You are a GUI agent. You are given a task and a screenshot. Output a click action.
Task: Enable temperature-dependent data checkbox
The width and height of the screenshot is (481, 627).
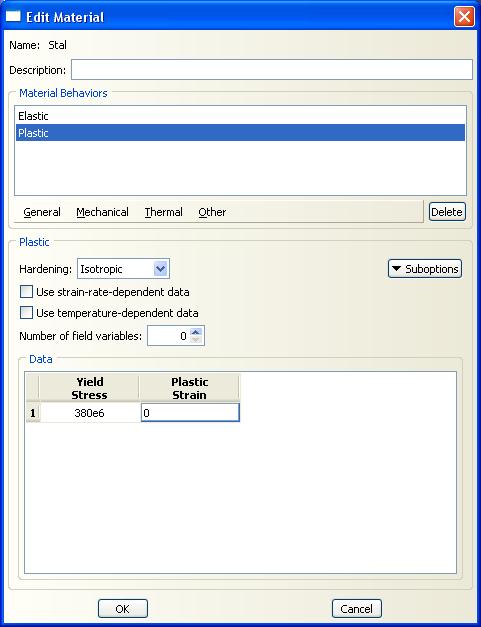click(26, 313)
